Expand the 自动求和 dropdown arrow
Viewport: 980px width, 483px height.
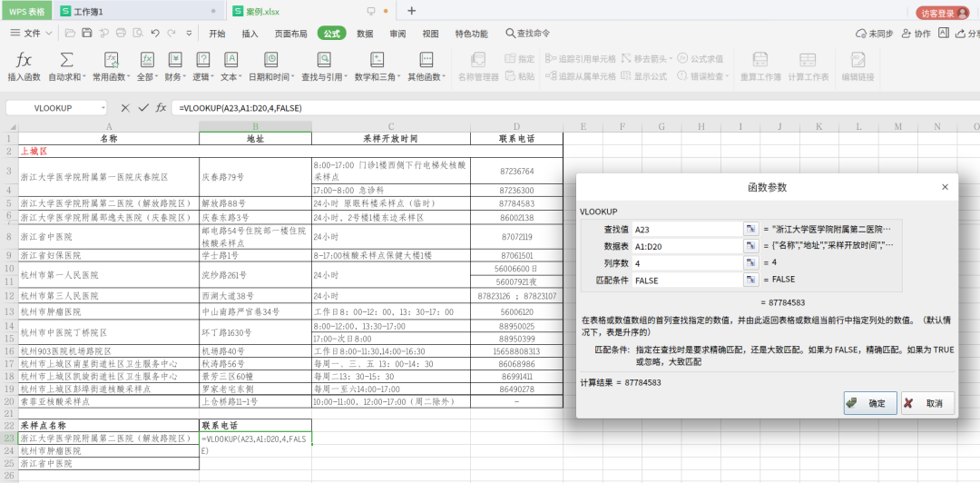[84, 77]
